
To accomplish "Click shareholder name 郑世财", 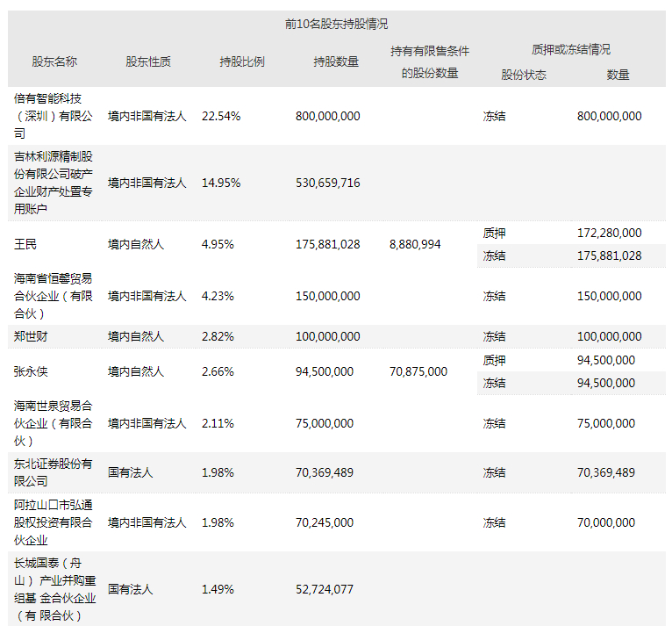I will click(31, 336).
